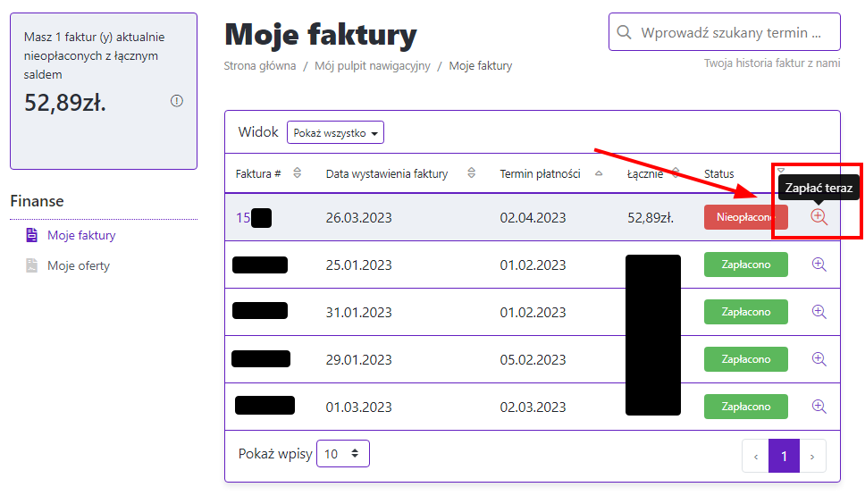Expand the Pokaż wpisy entries count selector
The width and height of the screenshot is (865, 504).
pyautogui.click(x=342, y=454)
